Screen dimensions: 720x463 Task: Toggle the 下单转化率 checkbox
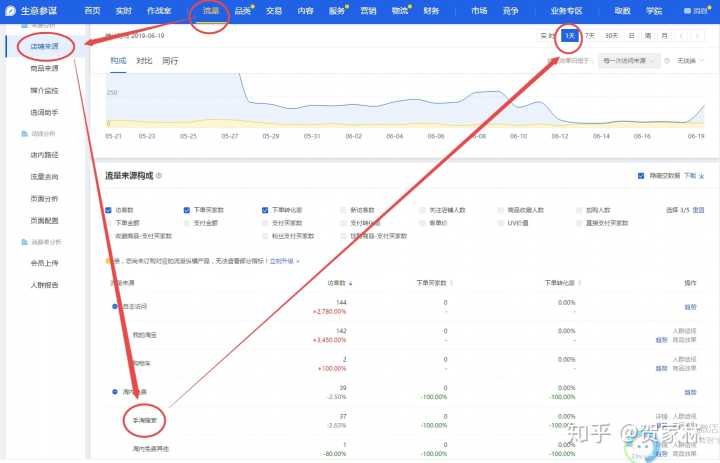(265, 210)
